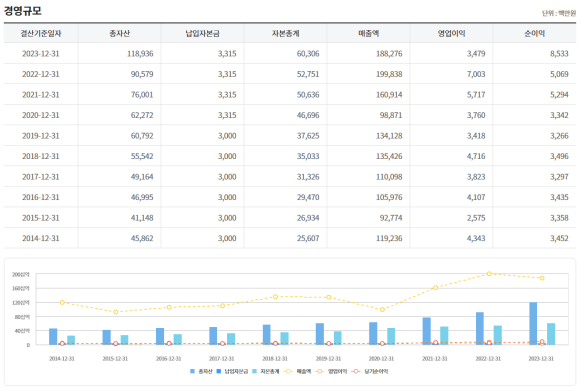Click the 영업이익 column header
This screenshot has width=580, height=391.
(x=451, y=34)
